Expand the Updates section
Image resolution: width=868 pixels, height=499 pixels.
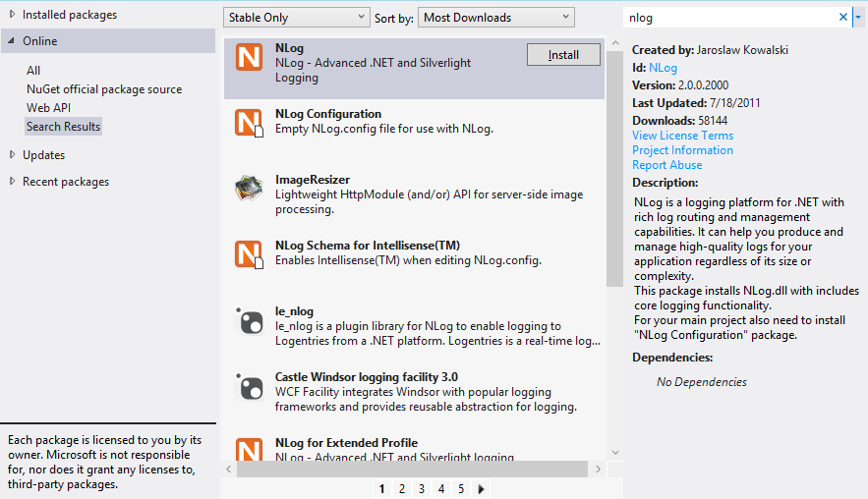12,155
